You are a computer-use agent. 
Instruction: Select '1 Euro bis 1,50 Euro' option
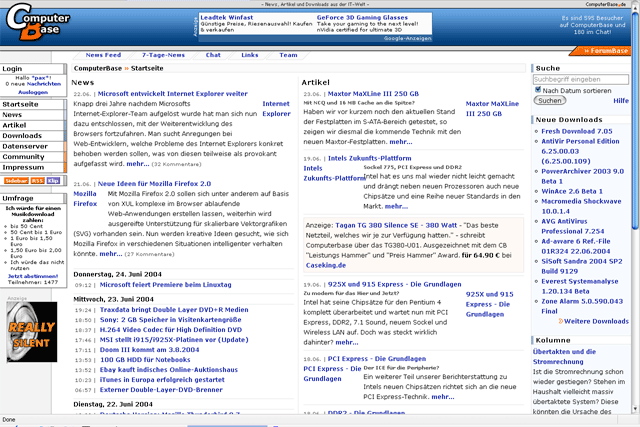31,241
